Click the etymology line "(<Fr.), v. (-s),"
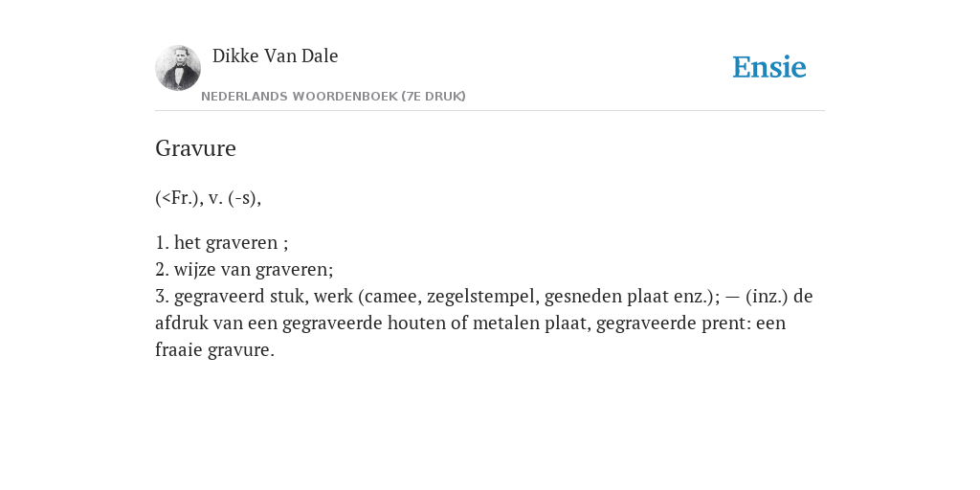Screen dimensions: 980x490 click(x=208, y=198)
